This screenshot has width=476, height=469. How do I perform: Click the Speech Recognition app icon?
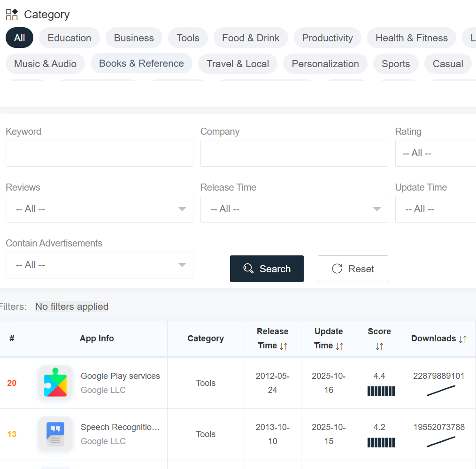[x=55, y=434]
